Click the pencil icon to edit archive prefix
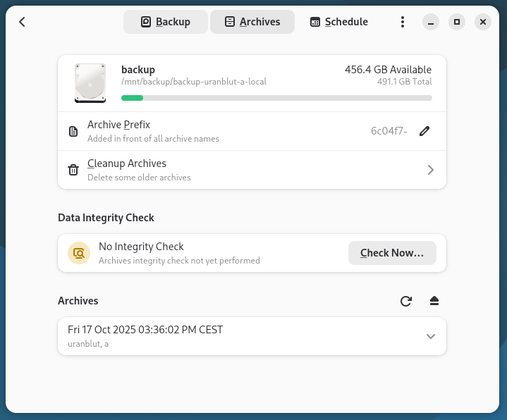Screen dimensions: 507x420 click(424, 131)
